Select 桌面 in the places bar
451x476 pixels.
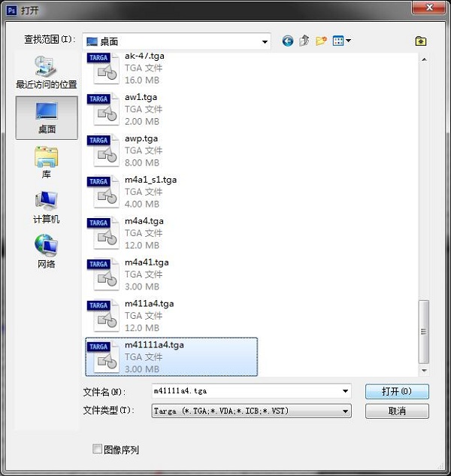(47, 118)
